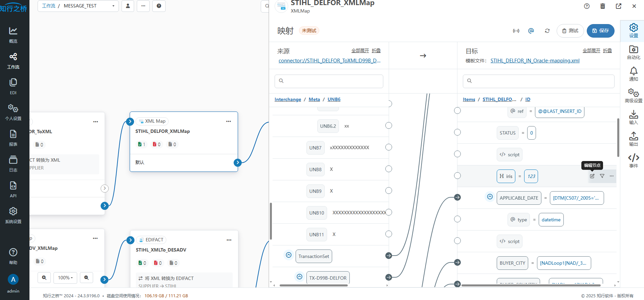Open more options on iris row
Viewport: 644px width, 300px height.
coord(611,176)
